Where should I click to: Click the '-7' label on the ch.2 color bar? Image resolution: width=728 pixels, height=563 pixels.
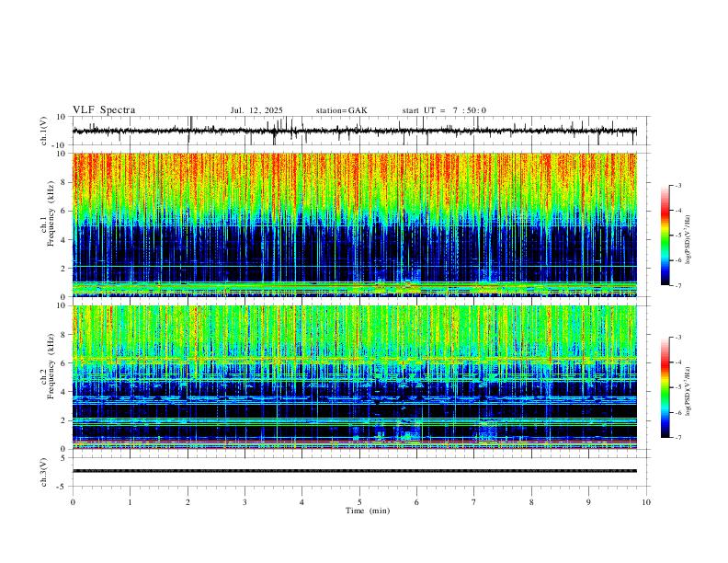[677, 438]
